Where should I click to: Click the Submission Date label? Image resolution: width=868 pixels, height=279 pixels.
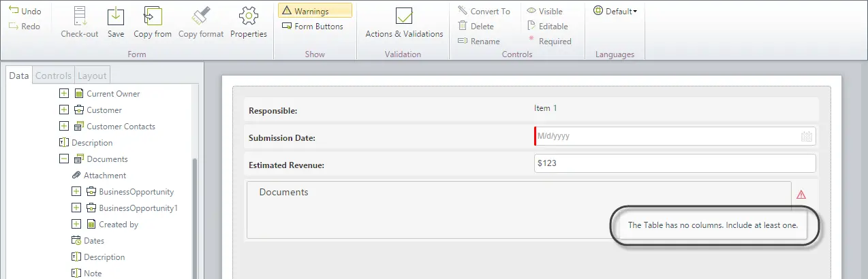coord(282,138)
